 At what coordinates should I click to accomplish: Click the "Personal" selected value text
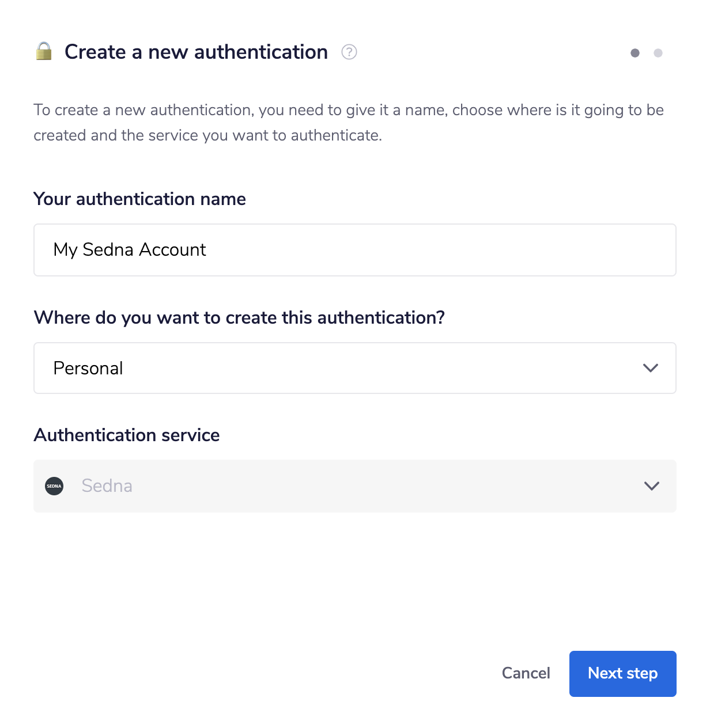click(88, 368)
